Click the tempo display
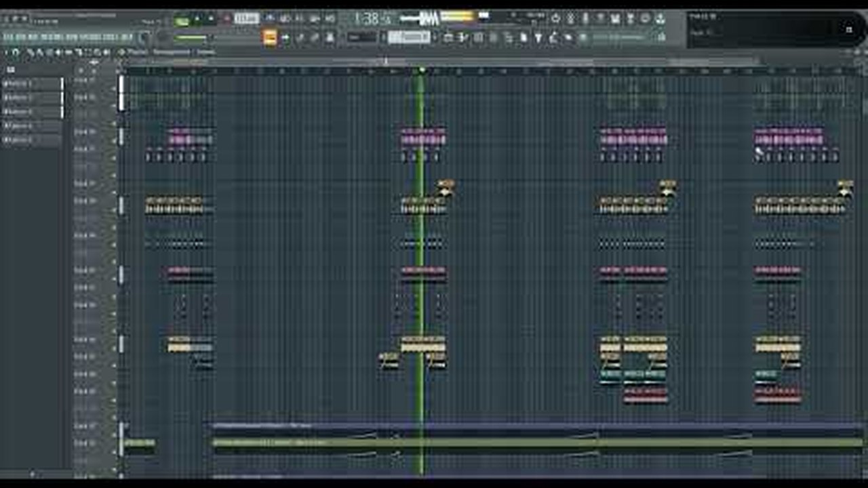 (247, 19)
